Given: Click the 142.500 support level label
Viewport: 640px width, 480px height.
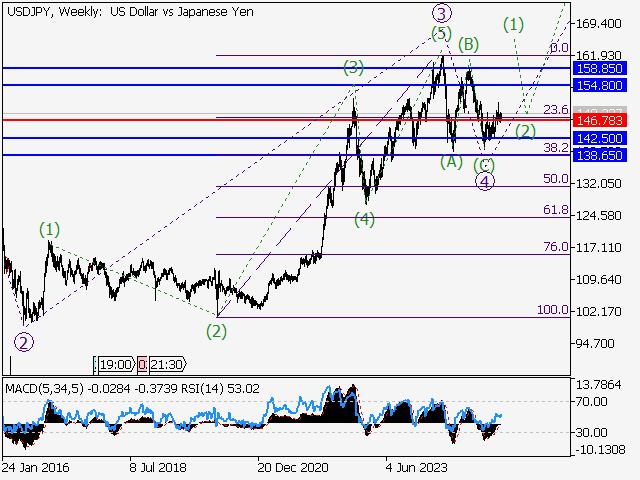Looking at the screenshot, I should (x=600, y=138).
